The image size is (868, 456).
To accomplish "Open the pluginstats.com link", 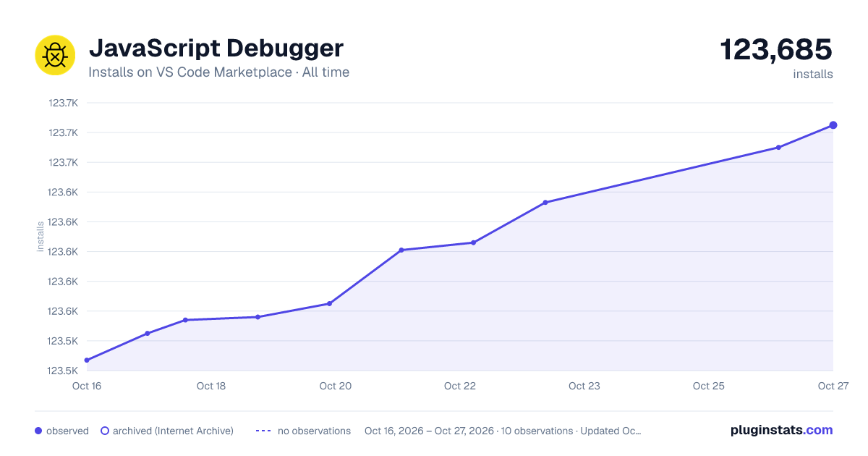I will [781, 430].
